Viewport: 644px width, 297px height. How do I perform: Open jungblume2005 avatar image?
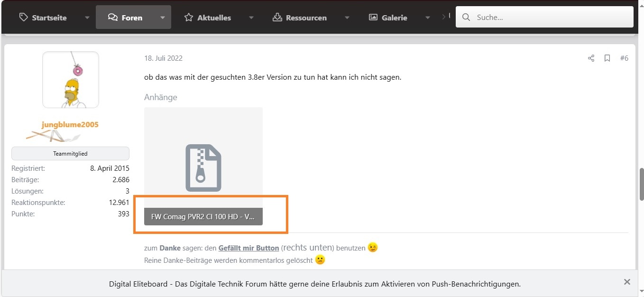(71, 80)
